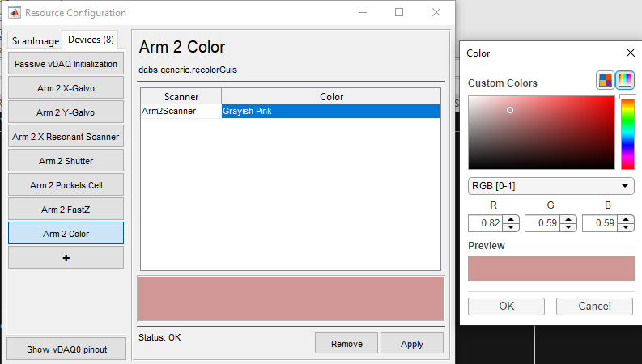
Task: Close the Color picker dialog
Action: pos(631,53)
